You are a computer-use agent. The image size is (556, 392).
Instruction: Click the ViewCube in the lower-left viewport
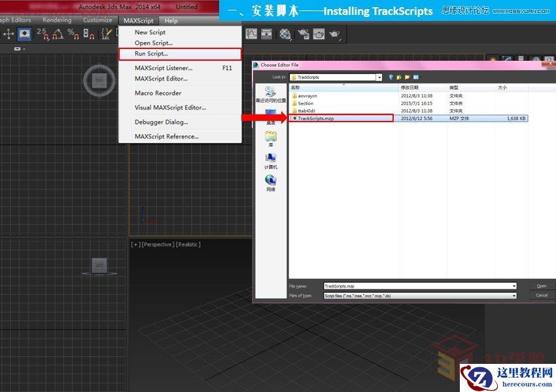click(99, 266)
